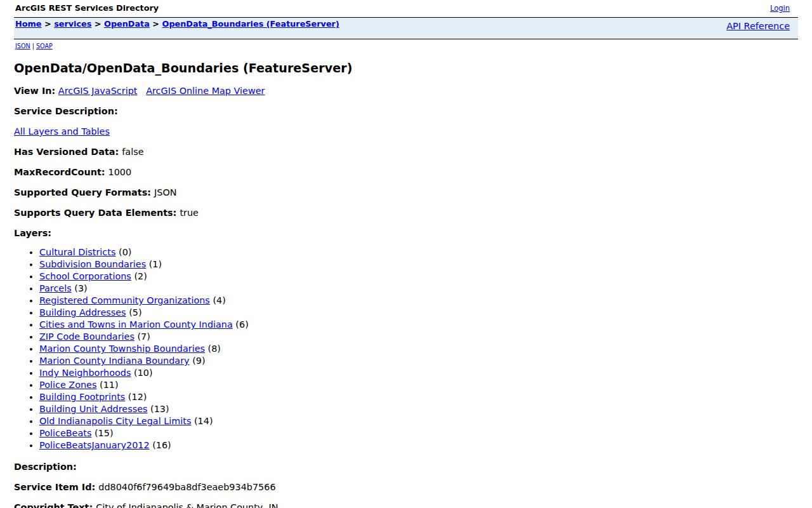Click the Supported Query Formats label

(x=82, y=192)
